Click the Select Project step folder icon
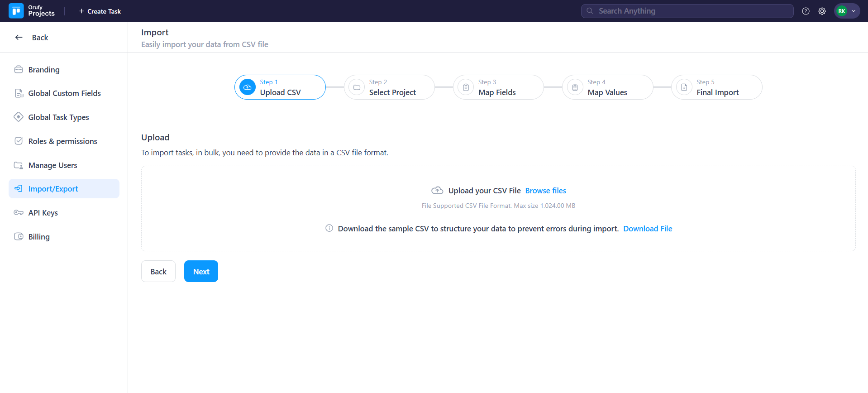Viewport: 868px width, 393px height. [x=357, y=87]
